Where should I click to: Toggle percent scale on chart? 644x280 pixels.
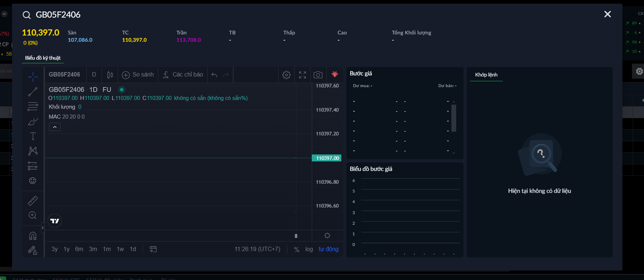[x=297, y=249]
